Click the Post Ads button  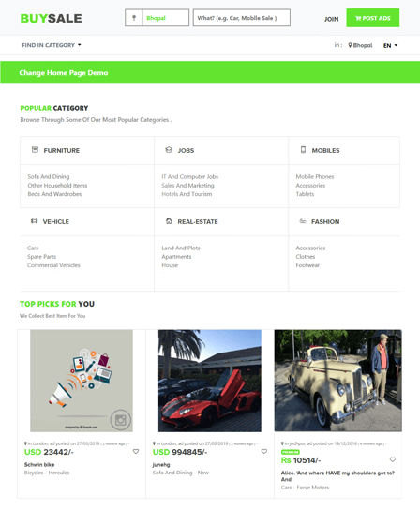click(373, 18)
